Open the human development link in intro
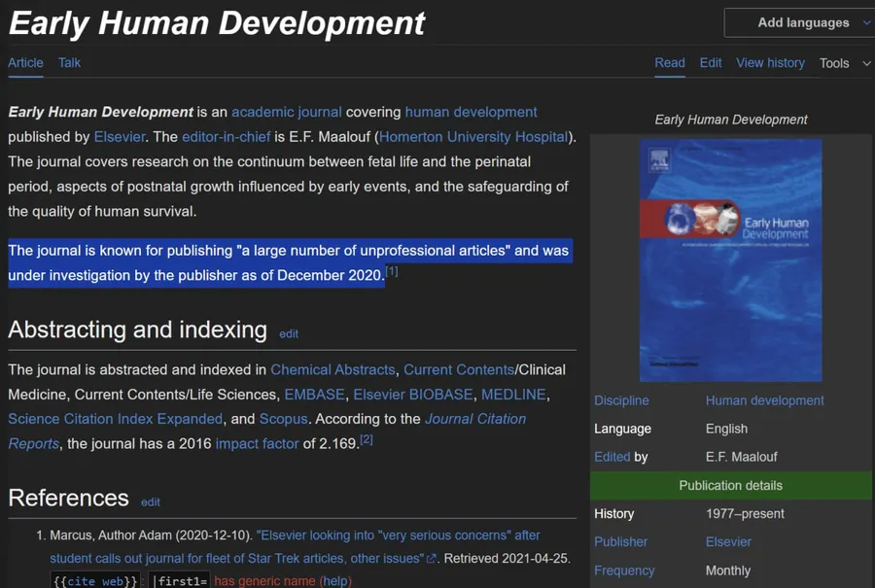 click(471, 112)
